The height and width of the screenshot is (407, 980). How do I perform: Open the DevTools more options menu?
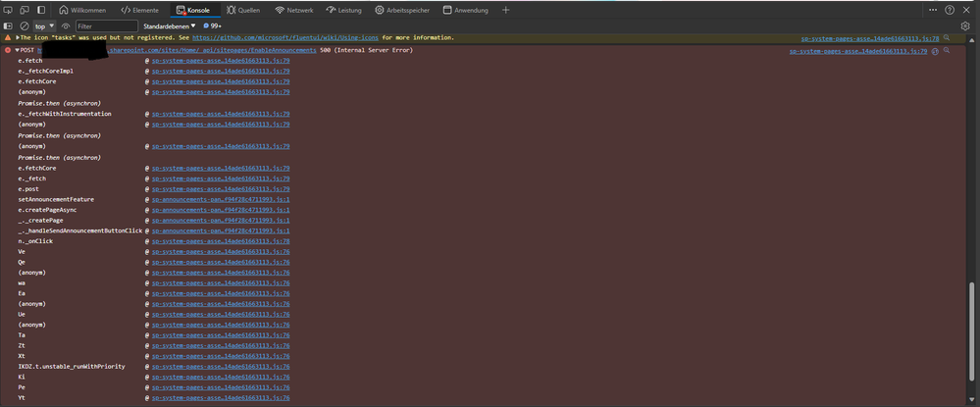pyautogui.click(x=933, y=10)
